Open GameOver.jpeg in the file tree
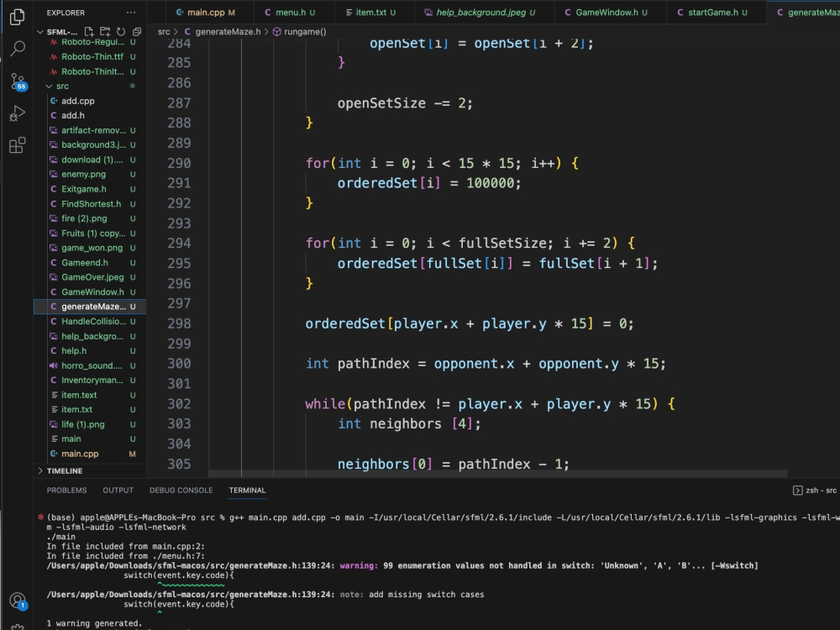The width and height of the screenshot is (840, 630). click(x=90, y=277)
